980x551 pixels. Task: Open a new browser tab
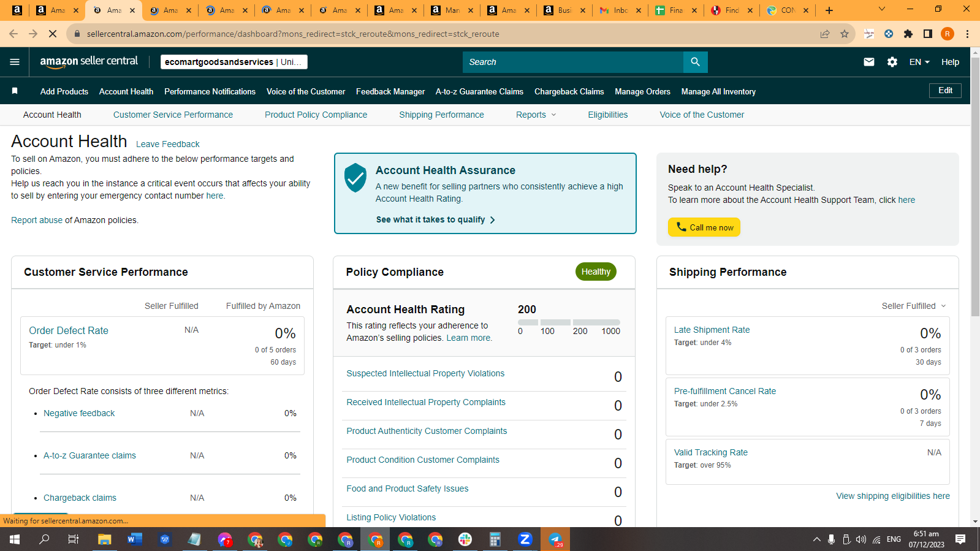coord(829,10)
